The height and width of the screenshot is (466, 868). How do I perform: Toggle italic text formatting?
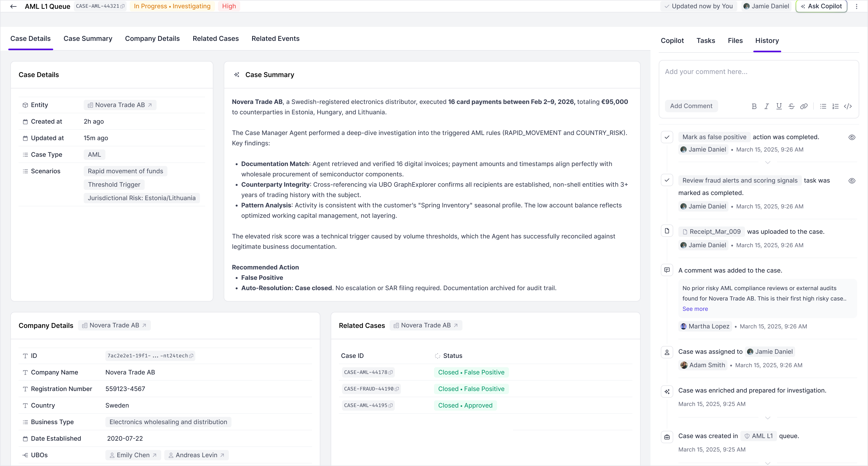pyautogui.click(x=766, y=106)
